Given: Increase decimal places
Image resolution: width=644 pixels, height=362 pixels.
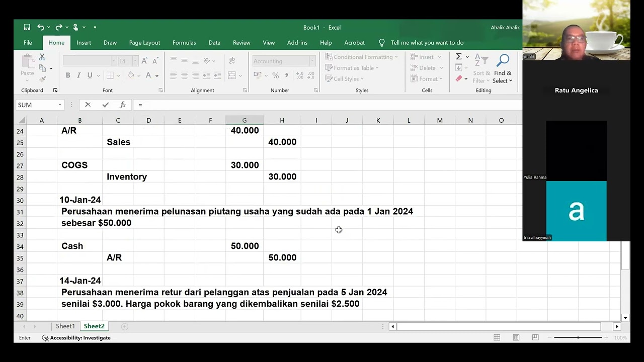Looking at the screenshot, I should (300, 75).
